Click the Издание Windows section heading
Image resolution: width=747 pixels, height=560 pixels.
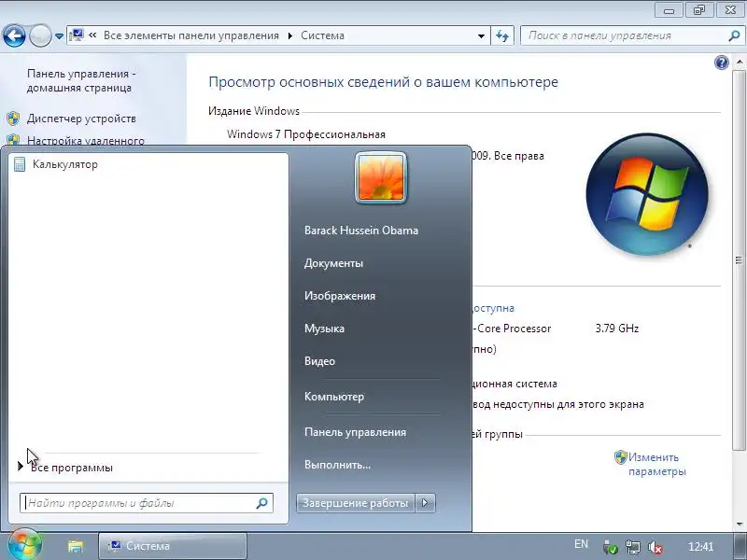(x=254, y=111)
